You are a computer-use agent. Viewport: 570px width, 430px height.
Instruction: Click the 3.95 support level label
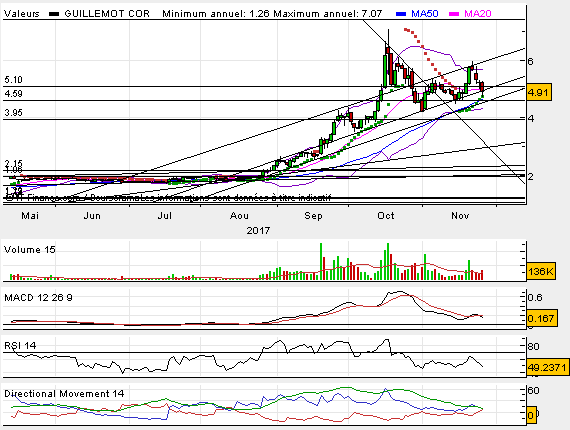[13, 113]
